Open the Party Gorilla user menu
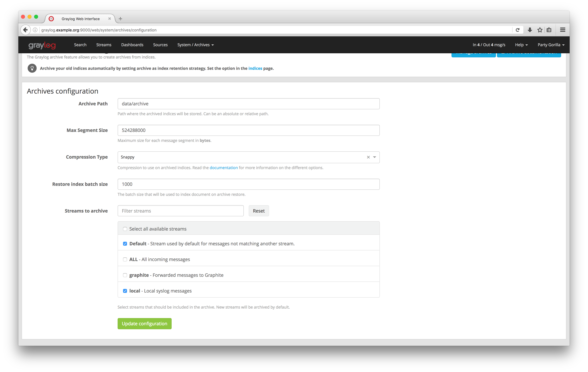This screenshot has height=372, width=588. tap(551, 45)
